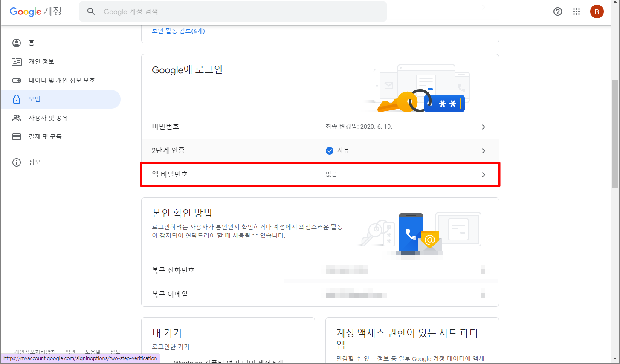The width and height of the screenshot is (620, 364).
Task: Click the Google에 로그인 heading
Action: pyautogui.click(x=187, y=70)
